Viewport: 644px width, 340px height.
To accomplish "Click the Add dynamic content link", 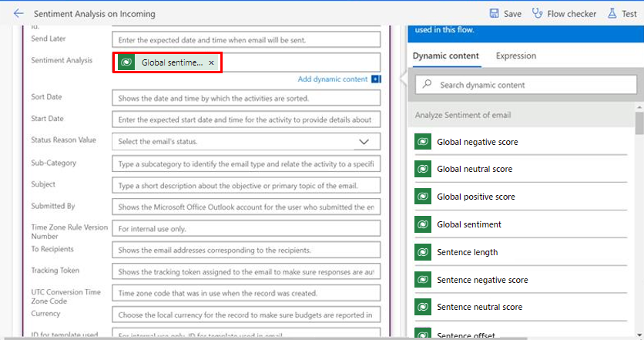I will click(x=333, y=79).
